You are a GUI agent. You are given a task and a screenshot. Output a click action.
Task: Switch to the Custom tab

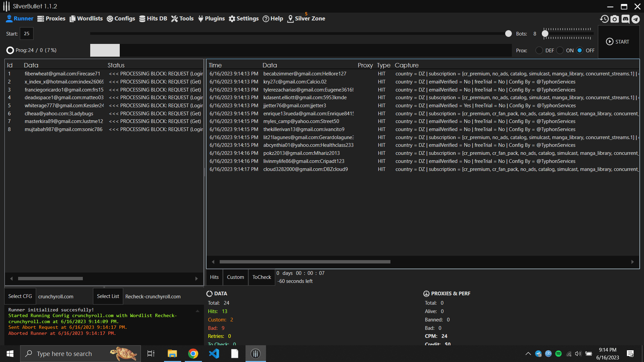pyautogui.click(x=235, y=277)
